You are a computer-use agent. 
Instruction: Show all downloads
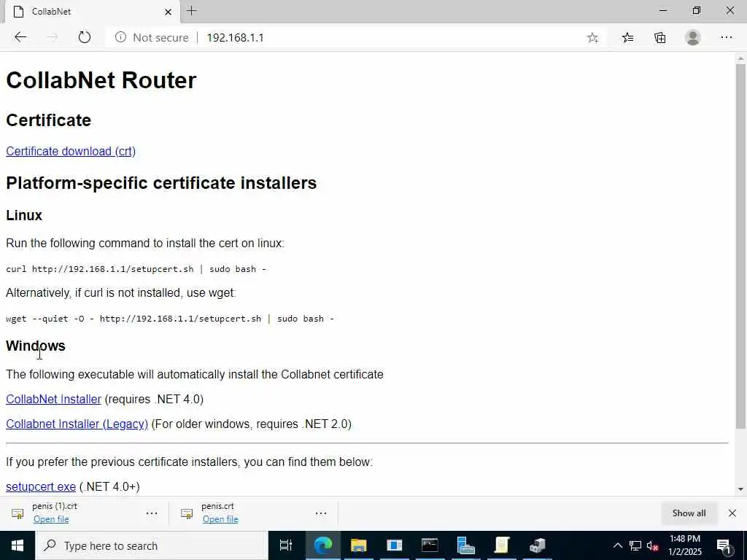pos(689,513)
